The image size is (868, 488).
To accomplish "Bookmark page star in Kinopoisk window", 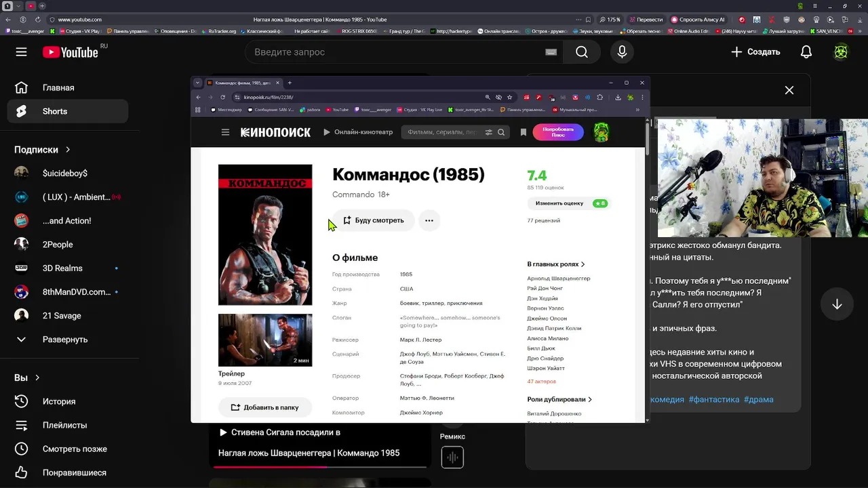I will (509, 97).
